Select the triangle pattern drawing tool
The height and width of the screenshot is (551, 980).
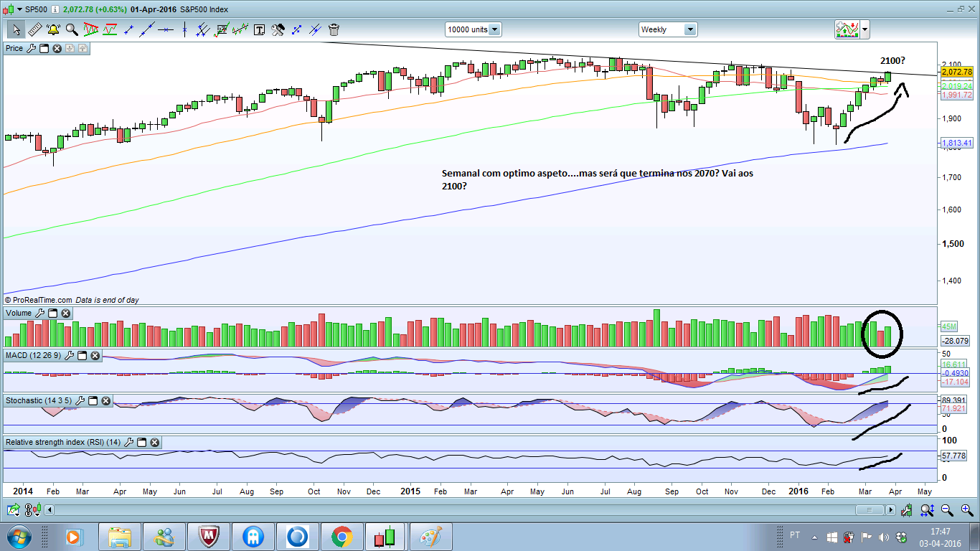pyautogui.click(x=91, y=29)
